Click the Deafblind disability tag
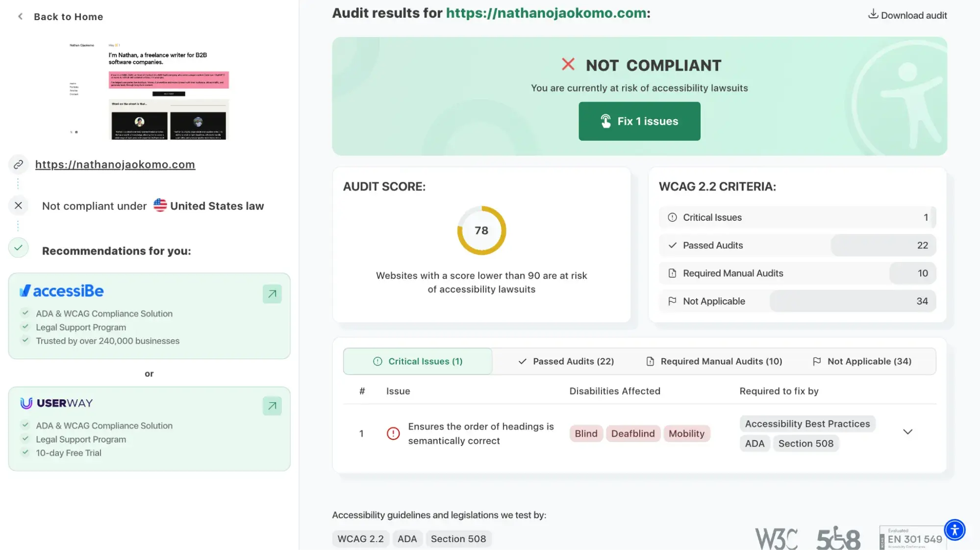Image resolution: width=980 pixels, height=550 pixels. pyautogui.click(x=632, y=434)
